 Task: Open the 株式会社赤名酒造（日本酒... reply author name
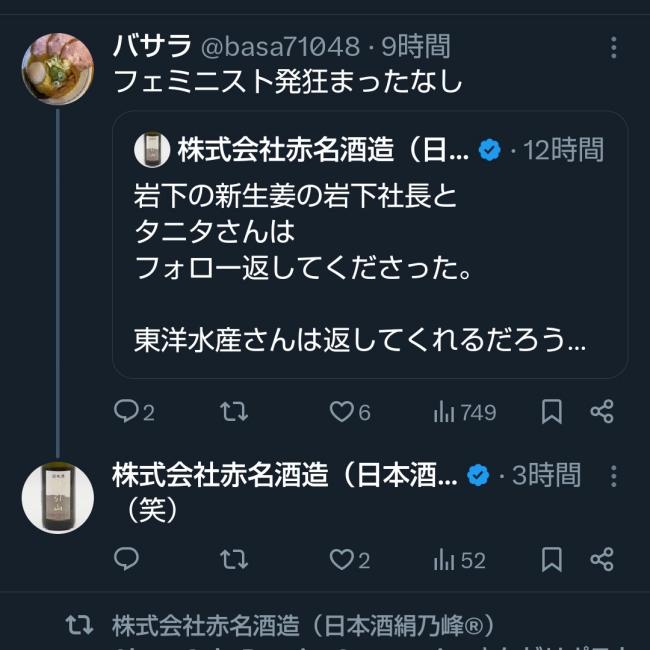tap(285, 475)
